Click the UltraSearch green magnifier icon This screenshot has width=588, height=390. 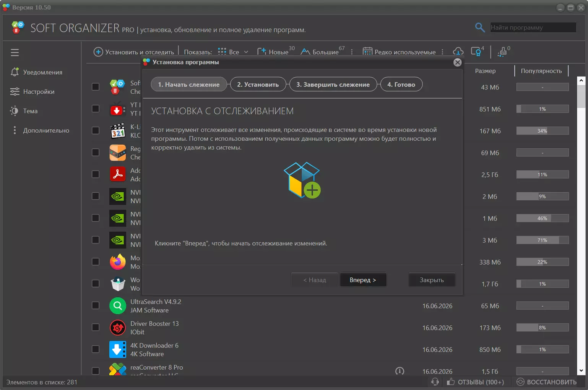tap(117, 305)
